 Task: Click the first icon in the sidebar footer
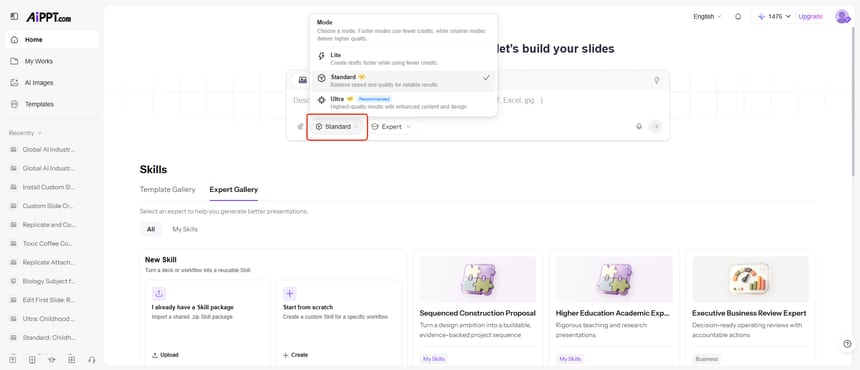point(13,360)
